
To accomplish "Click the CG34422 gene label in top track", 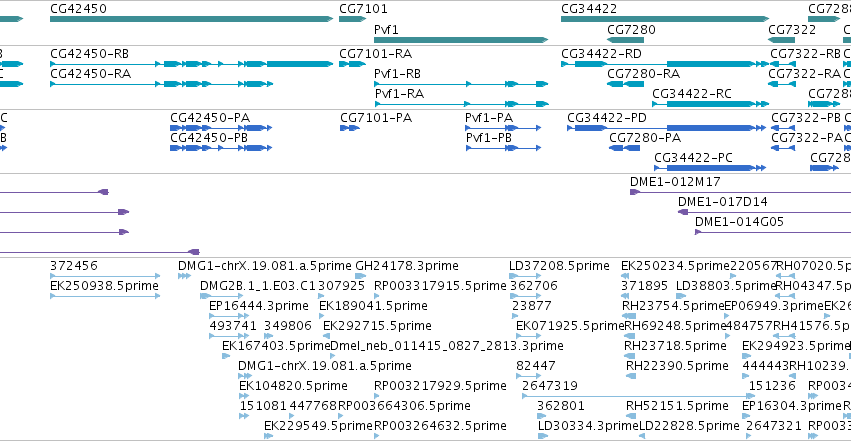I will tap(589, 9).
